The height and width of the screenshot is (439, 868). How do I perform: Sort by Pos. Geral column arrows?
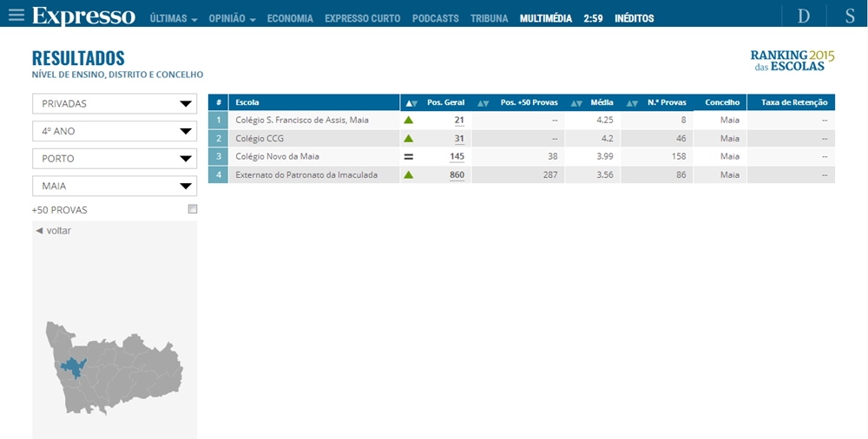point(411,103)
